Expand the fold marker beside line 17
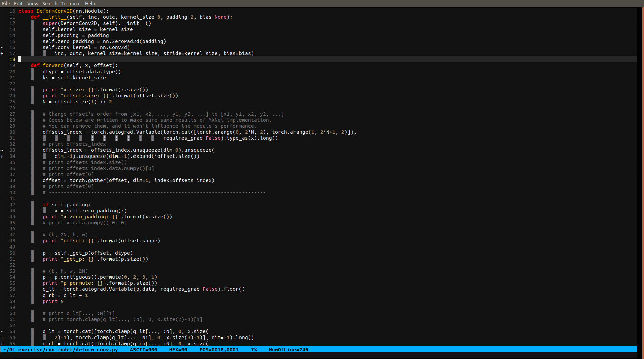The image size is (644, 359). [2, 53]
